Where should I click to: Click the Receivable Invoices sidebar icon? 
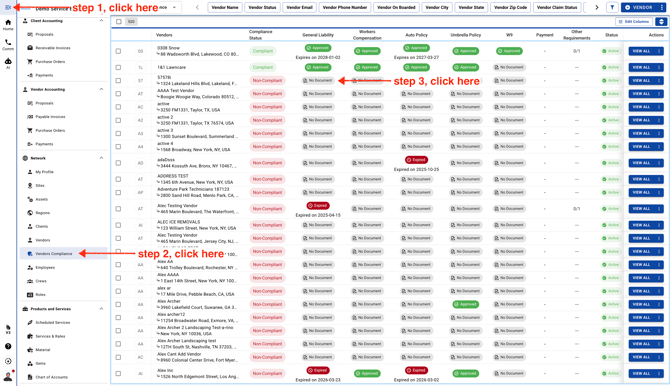pos(30,48)
